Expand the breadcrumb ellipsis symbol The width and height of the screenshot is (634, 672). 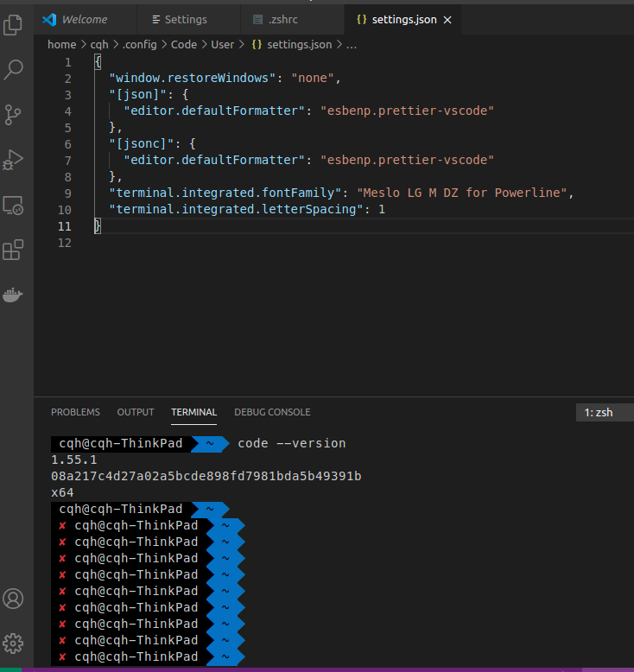tap(352, 45)
